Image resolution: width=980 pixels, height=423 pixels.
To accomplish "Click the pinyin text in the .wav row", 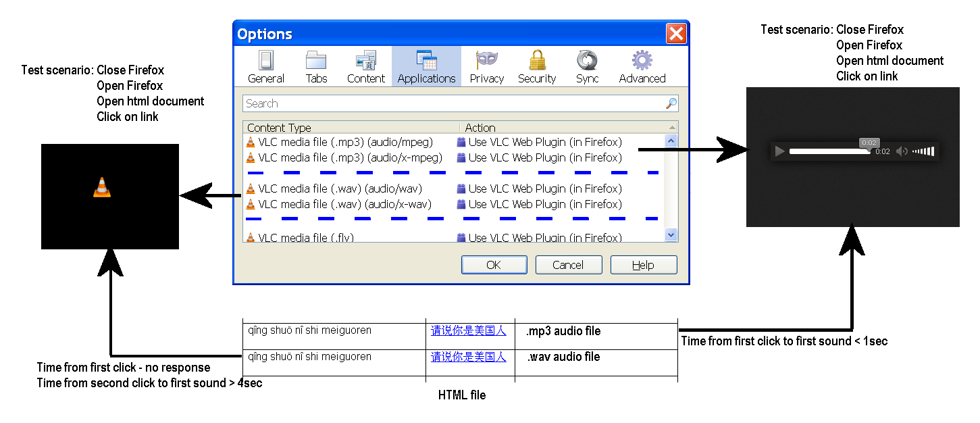I will (310, 356).
